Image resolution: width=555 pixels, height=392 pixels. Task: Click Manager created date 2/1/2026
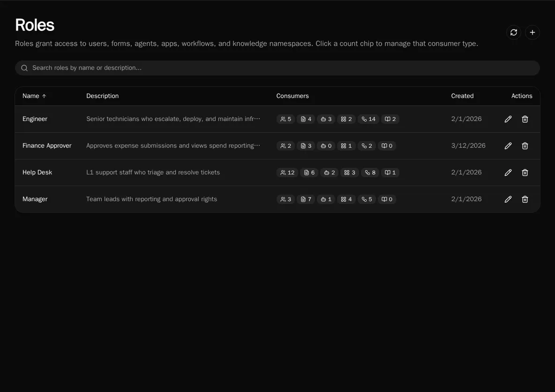coord(466,199)
